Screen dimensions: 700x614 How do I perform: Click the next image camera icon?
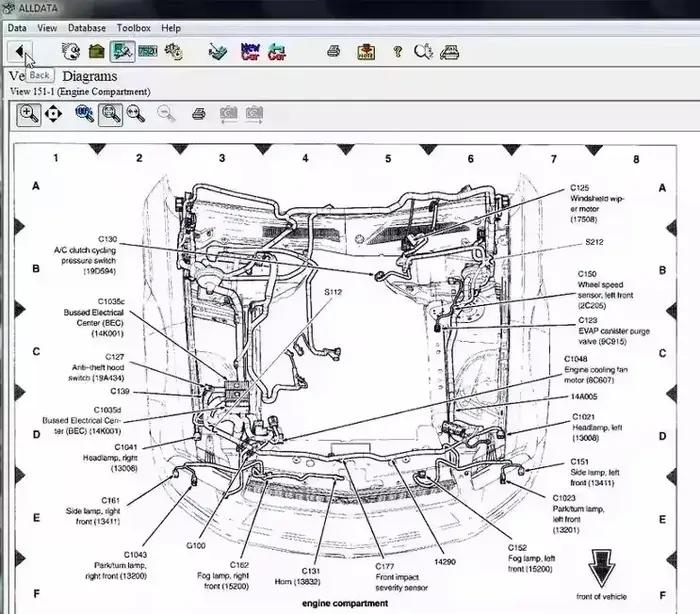coord(254,114)
